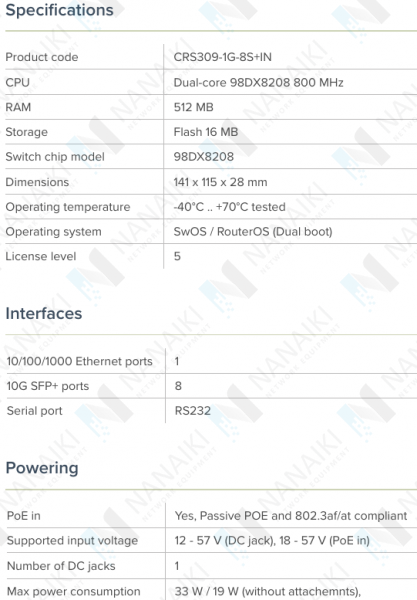Click the Operating temperature value
The width and height of the screenshot is (417, 600).
coord(230,207)
